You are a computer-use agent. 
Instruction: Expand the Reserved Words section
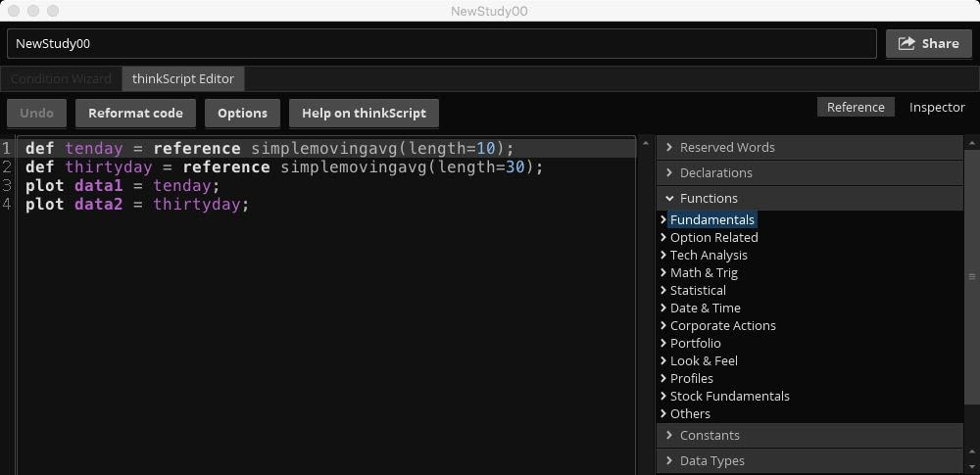pyautogui.click(x=809, y=148)
